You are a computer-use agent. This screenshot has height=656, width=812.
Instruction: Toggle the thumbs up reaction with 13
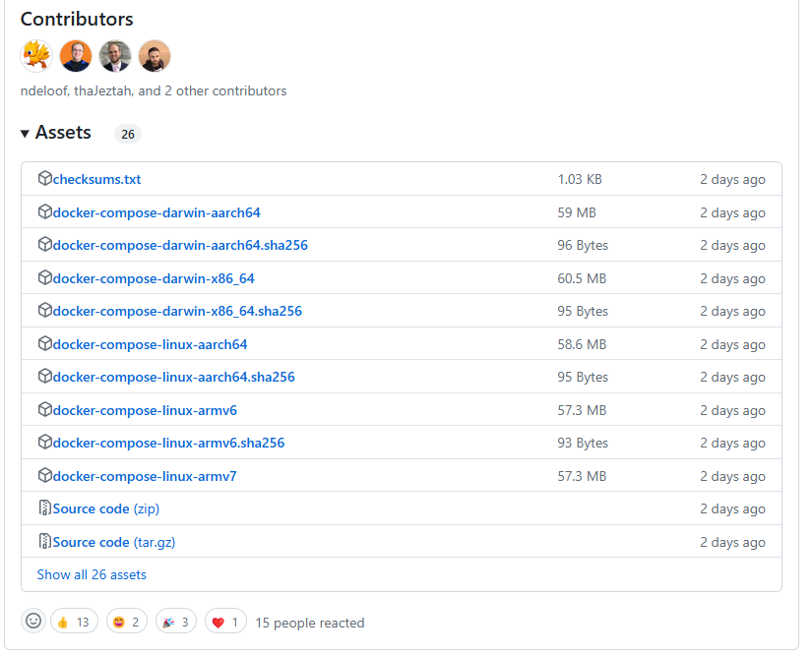point(74,622)
